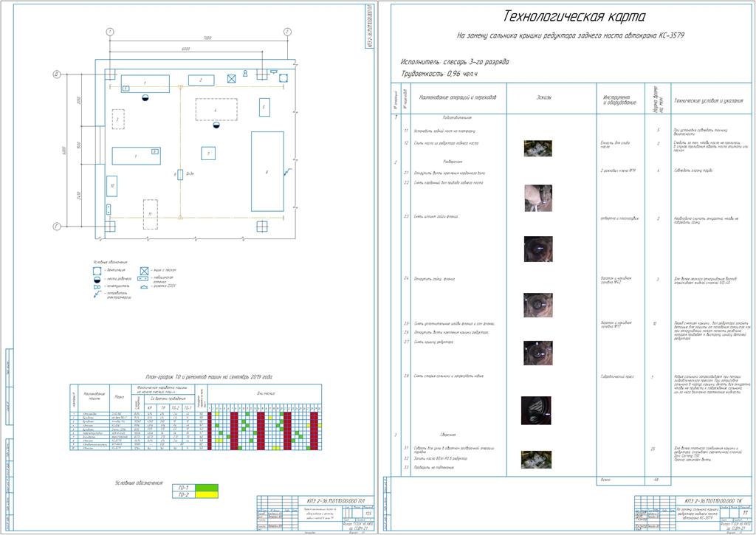
Task: Click the "ТО-1" label cell beside the green swatch
Action: tap(183, 488)
